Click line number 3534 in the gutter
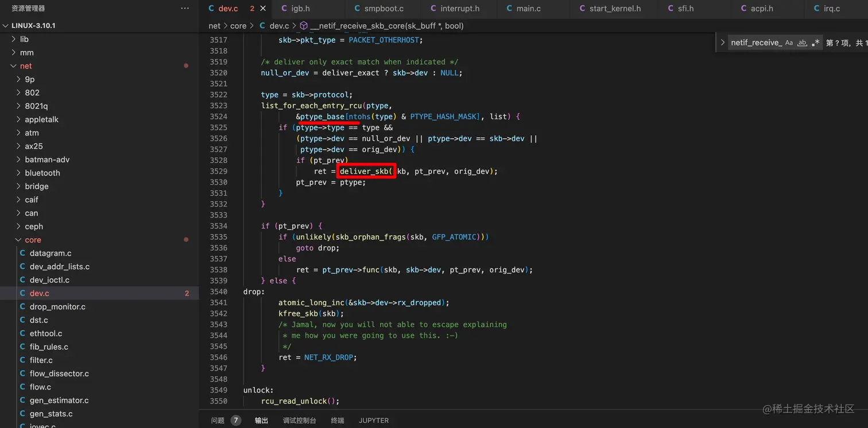Screen dimensions: 868x428 (218, 226)
